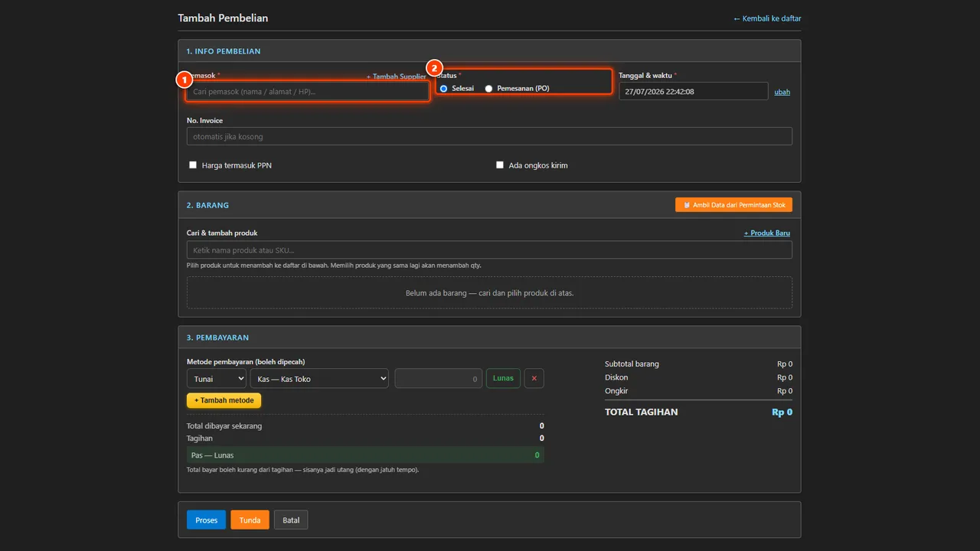Image resolution: width=980 pixels, height=551 pixels.
Task: Focus the Cari pemasok search field
Action: pos(307,92)
